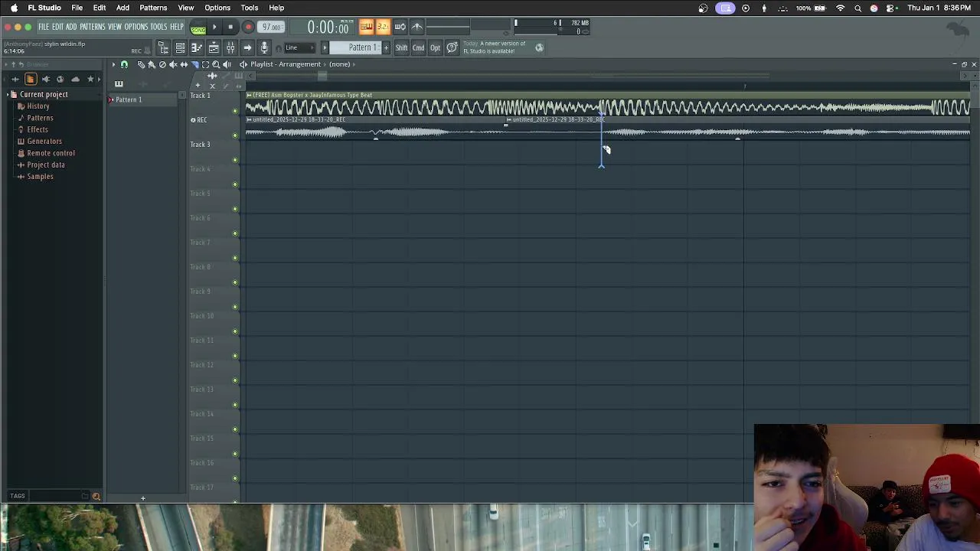The width and height of the screenshot is (980, 551).
Task: Open the macOS Wi-Fi status icon
Action: coord(841,8)
